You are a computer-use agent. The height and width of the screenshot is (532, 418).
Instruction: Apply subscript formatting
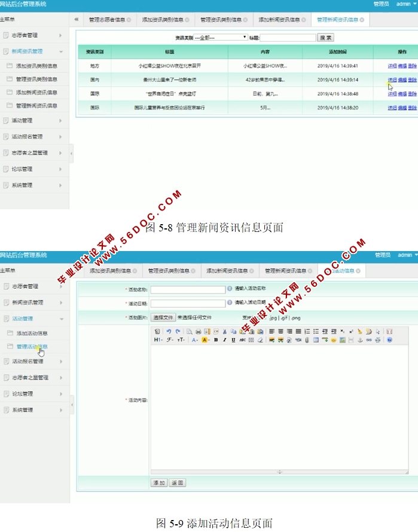tap(342, 332)
